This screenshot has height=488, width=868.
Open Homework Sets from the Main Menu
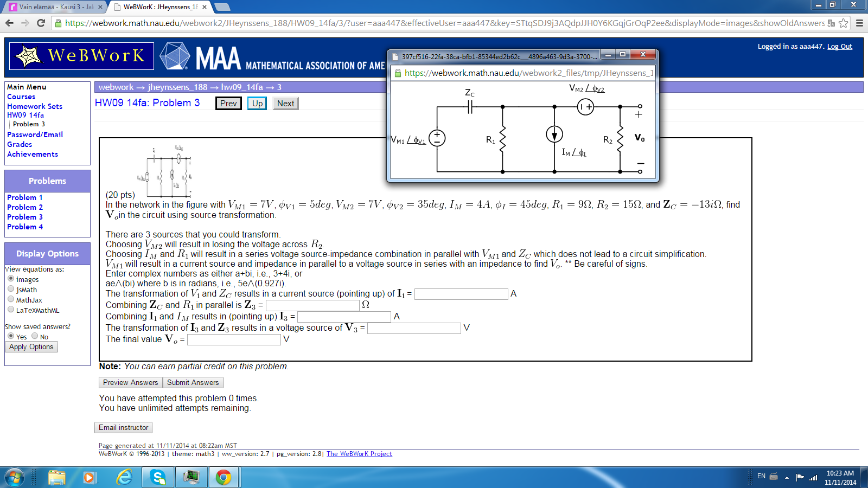coord(34,106)
